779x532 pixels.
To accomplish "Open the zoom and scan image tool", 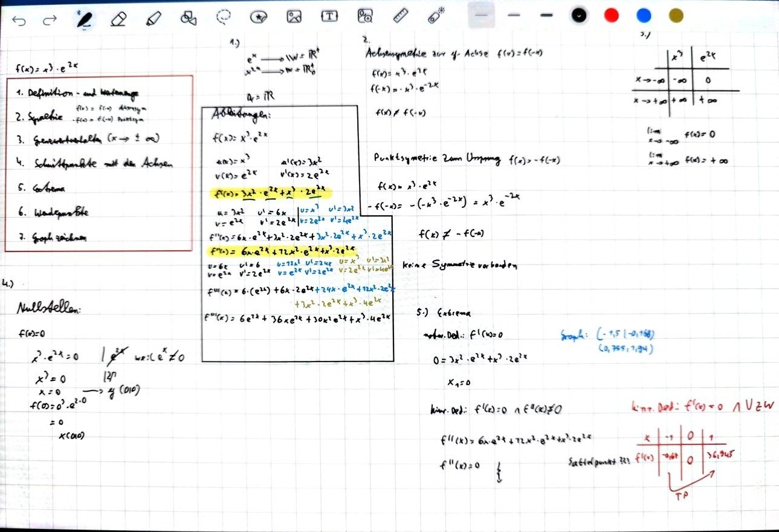I will coord(365,16).
